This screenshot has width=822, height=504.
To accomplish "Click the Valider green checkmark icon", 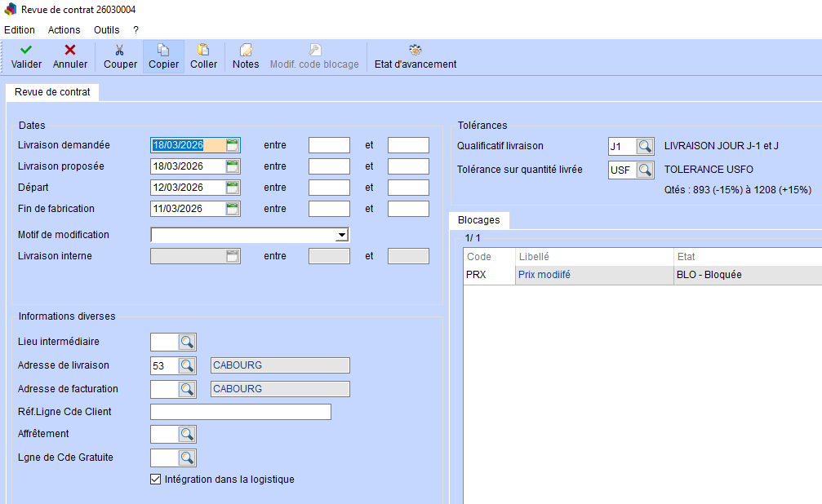I will pos(26,51).
